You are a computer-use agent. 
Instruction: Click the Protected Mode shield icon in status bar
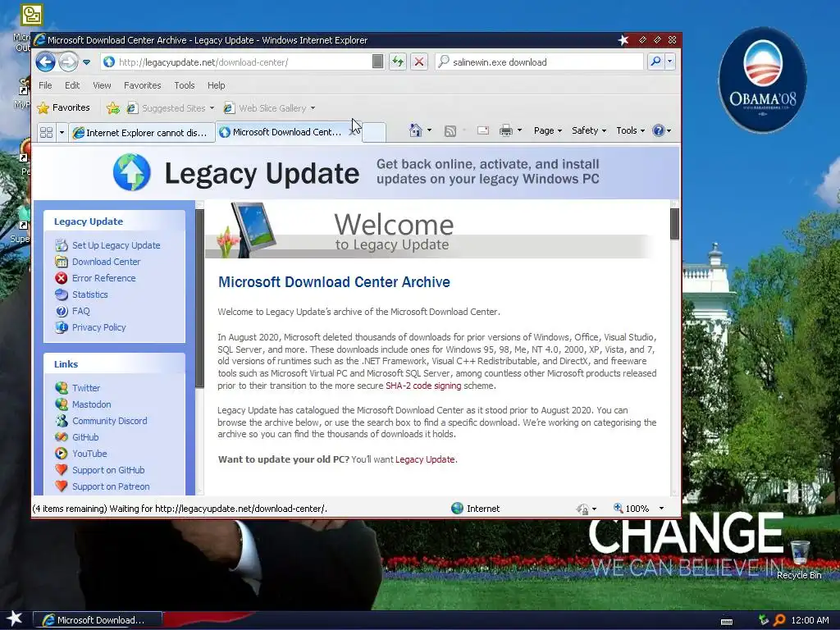[583, 509]
